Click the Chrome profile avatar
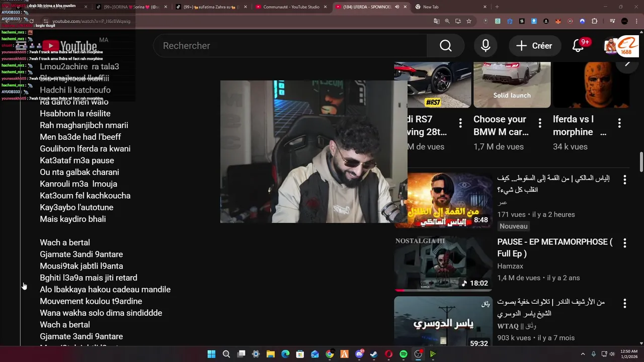Image resolution: width=644 pixels, height=362 pixels. [624, 21]
